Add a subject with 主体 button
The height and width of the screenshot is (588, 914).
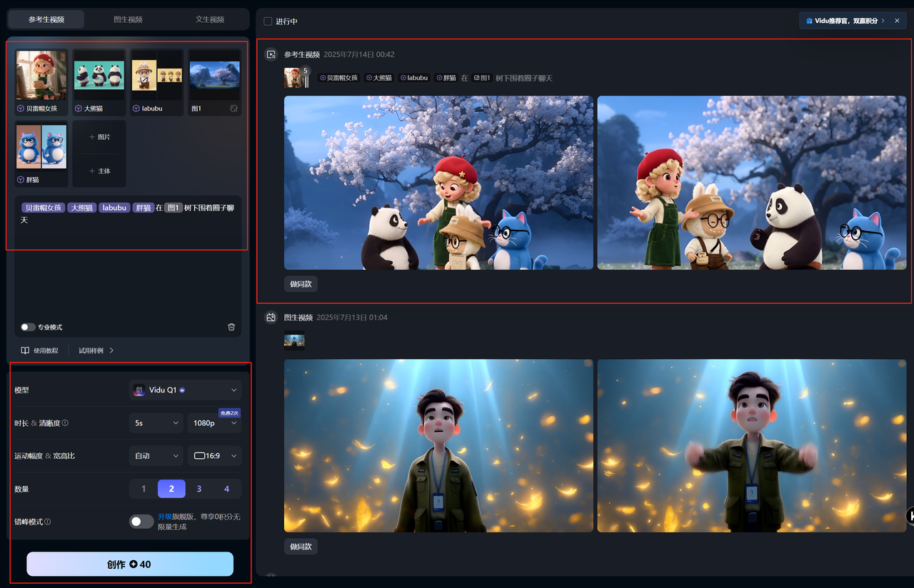[99, 171]
